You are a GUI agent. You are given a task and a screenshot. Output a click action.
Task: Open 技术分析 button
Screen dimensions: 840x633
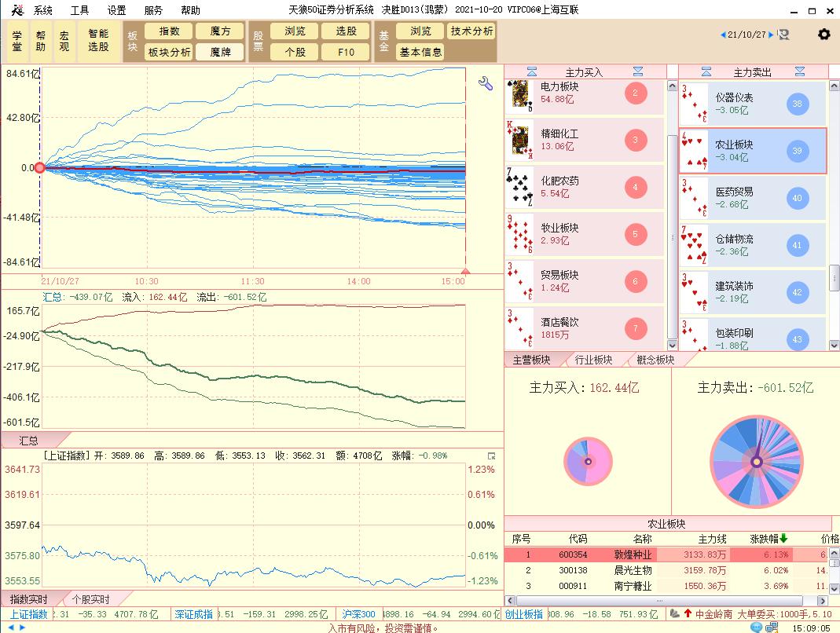click(x=471, y=31)
